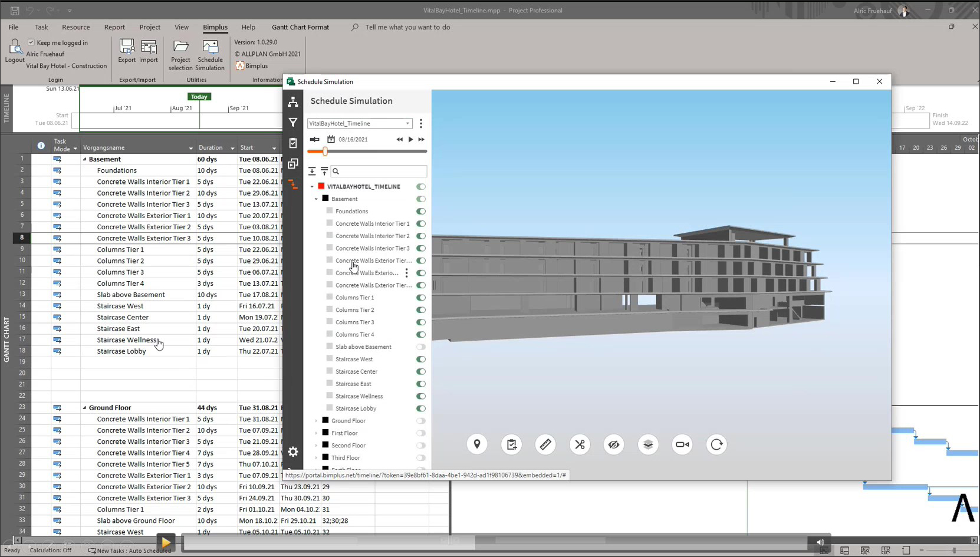The width and height of the screenshot is (980, 557).
Task: Open Gantt Chart Format tab
Action: pyautogui.click(x=301, y=27)
